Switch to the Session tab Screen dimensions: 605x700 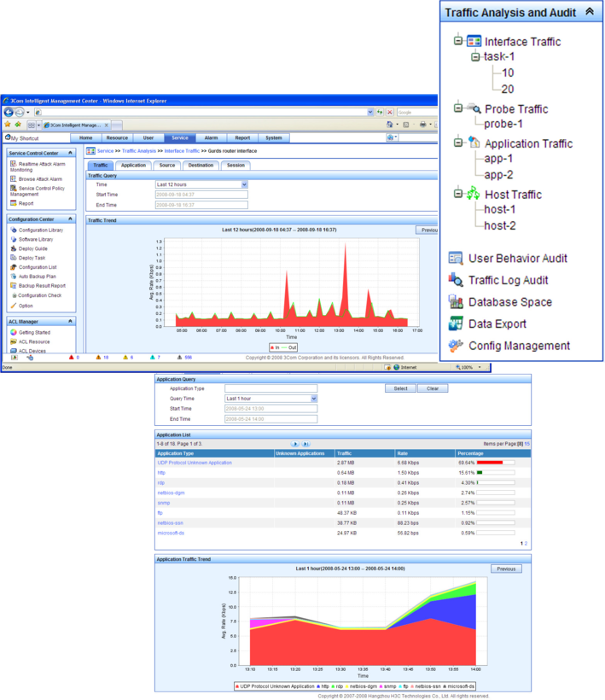click(x=236, y=165)
